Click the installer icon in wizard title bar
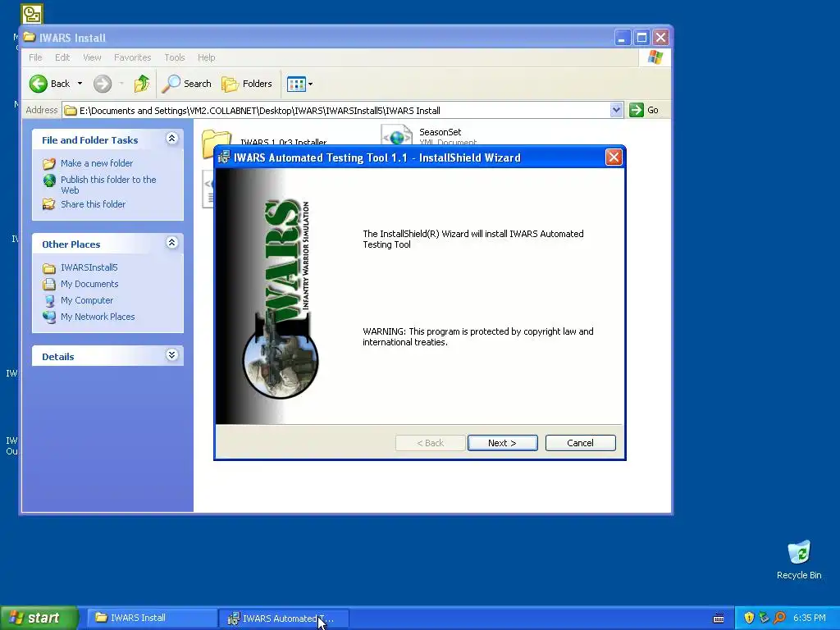Image resolution: width=840 pixels, height=630 pixels. coord(224,157)
